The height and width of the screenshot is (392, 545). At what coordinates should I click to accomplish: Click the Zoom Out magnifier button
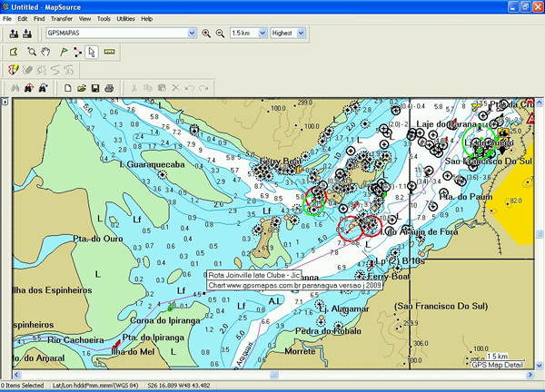tap(220, 34)
